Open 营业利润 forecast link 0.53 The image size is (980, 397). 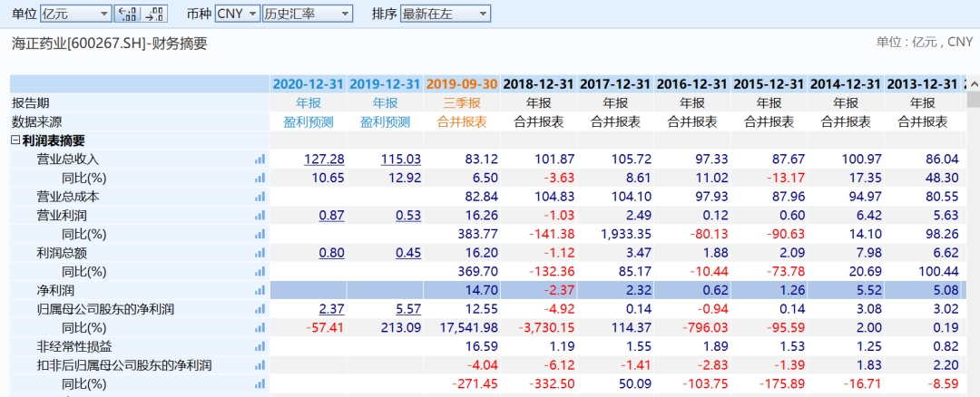408,216
